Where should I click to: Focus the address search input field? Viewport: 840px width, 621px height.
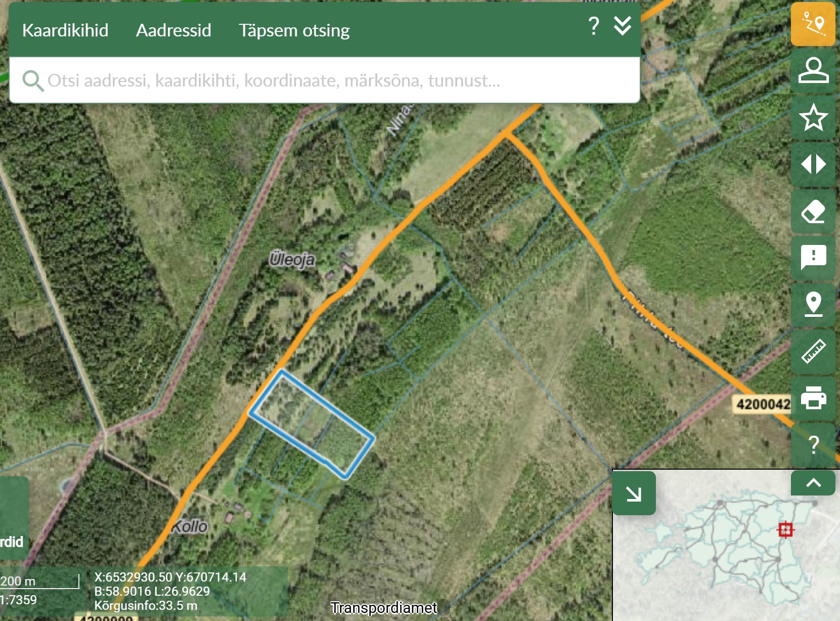(324, 80)
